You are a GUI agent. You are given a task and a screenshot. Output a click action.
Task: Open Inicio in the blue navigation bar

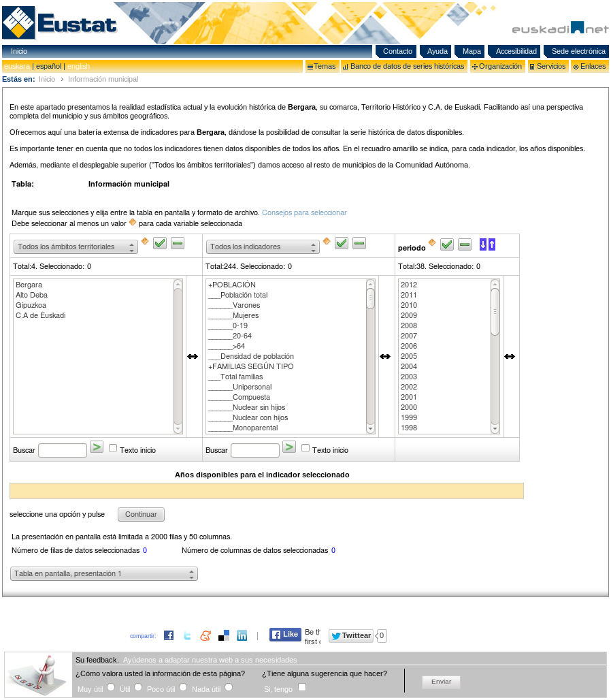click(19, 51)
